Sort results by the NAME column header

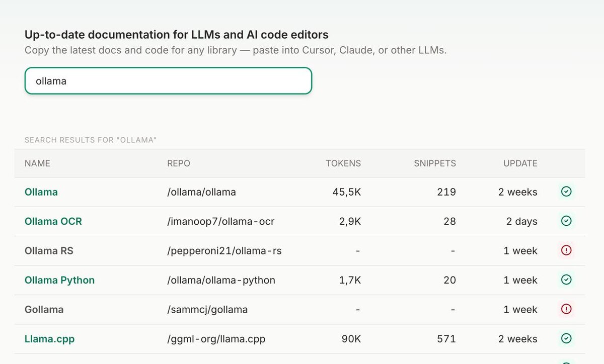[x=37, y=163]
